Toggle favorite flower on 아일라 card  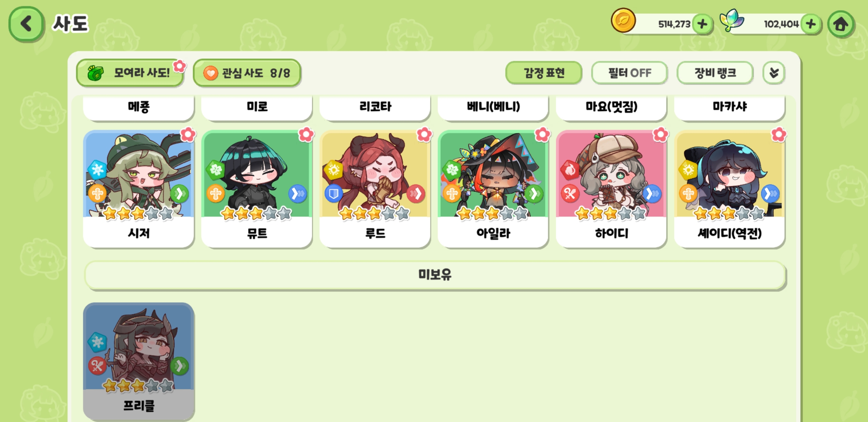pos(542,134)
